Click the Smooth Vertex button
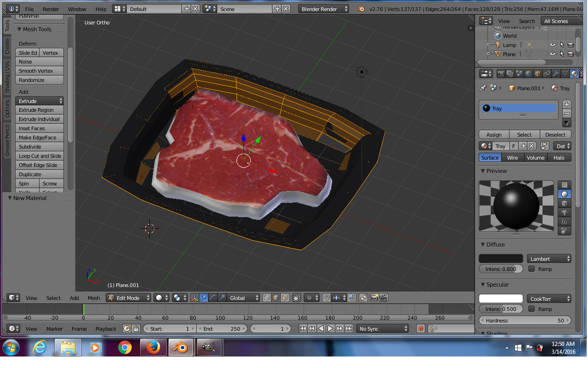Viewport: 588px width, 368px height. click(40, 71)
